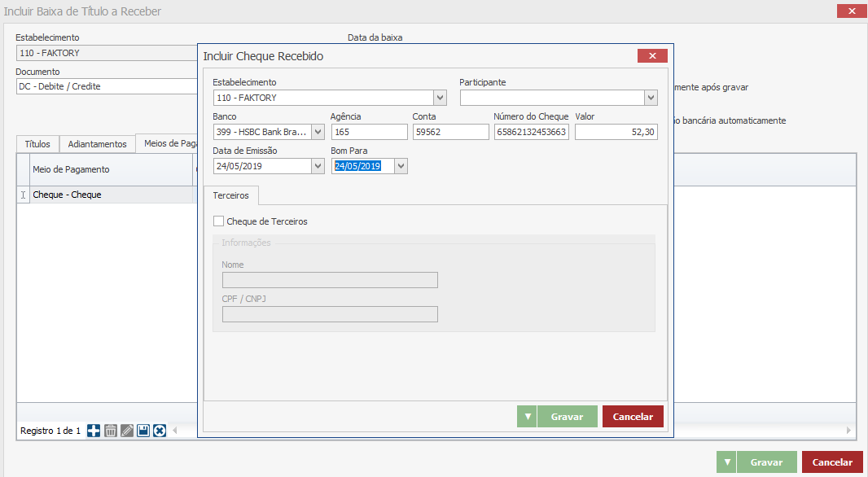Open the Data de Emissão date picker
The width and height of the screenshot is (868, 477).
[318, 166]
